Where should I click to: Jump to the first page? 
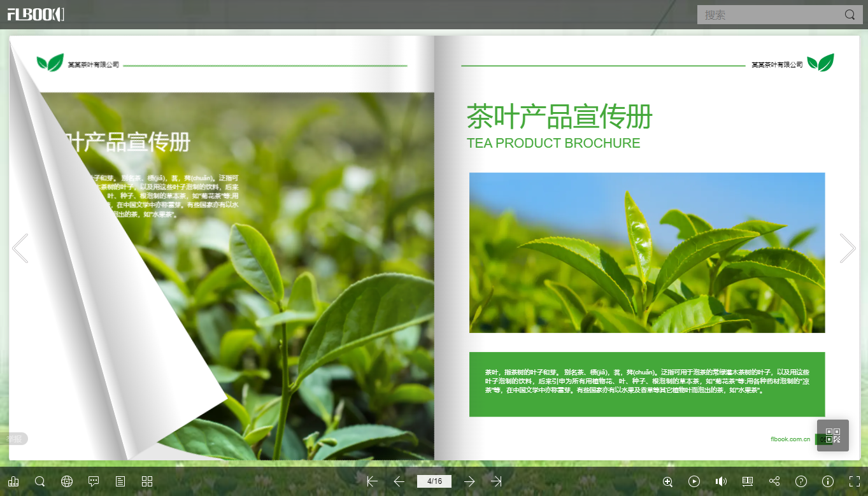click(373, 481)
